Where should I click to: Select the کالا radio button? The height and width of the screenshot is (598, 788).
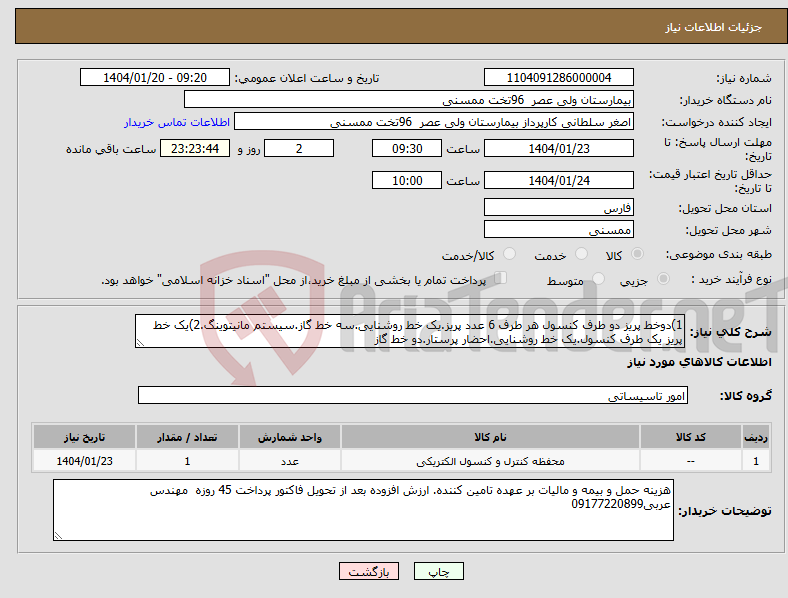click(637, 254)
